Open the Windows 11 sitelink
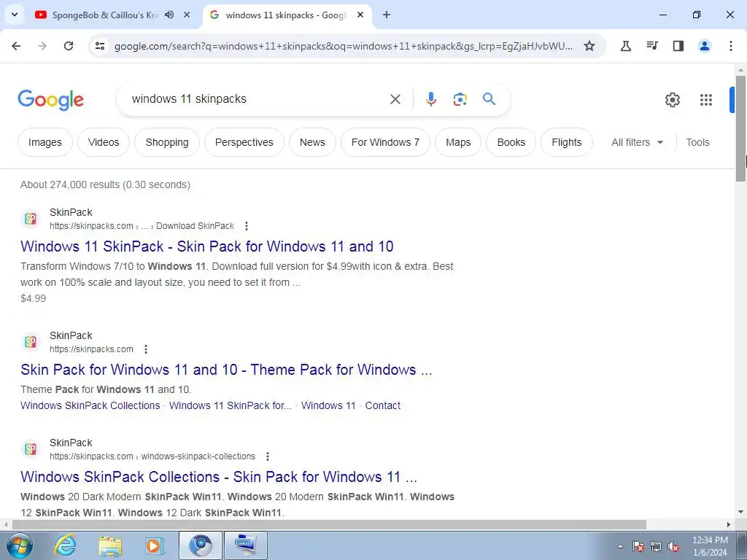747x560 pixels. (328, 405)
